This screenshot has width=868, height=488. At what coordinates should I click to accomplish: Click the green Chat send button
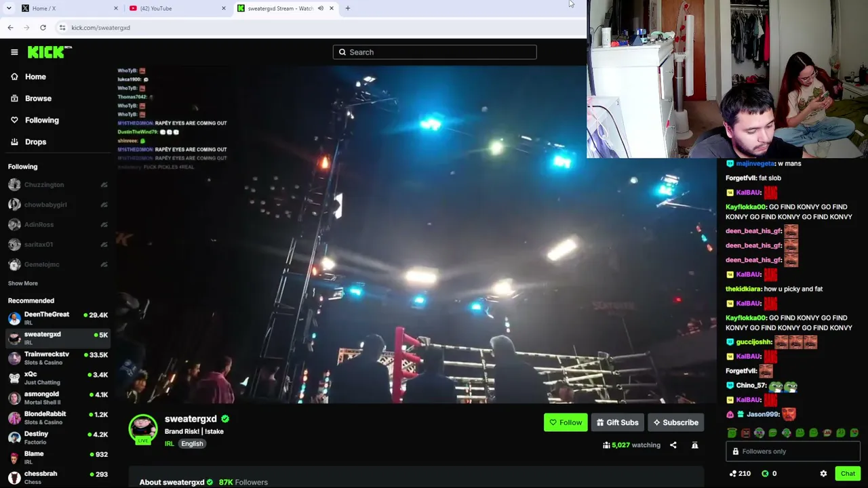coord(848,474)
